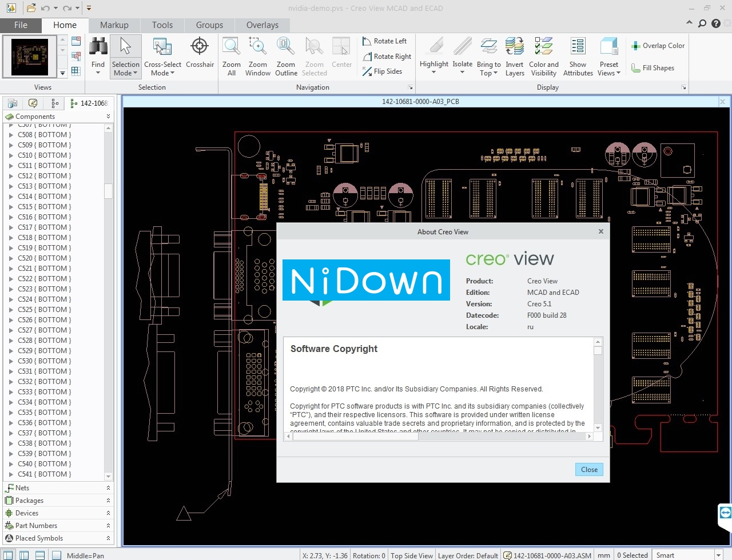The height and width of the screenshot is (560, 732).
Task: Switch to the Overlays tab
Action: (262, 25)
